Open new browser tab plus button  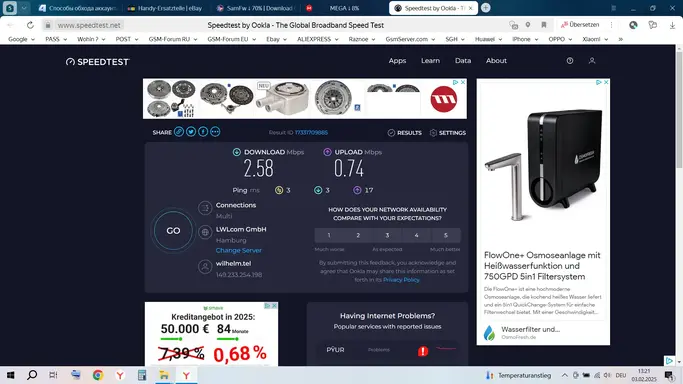[486, 8]
